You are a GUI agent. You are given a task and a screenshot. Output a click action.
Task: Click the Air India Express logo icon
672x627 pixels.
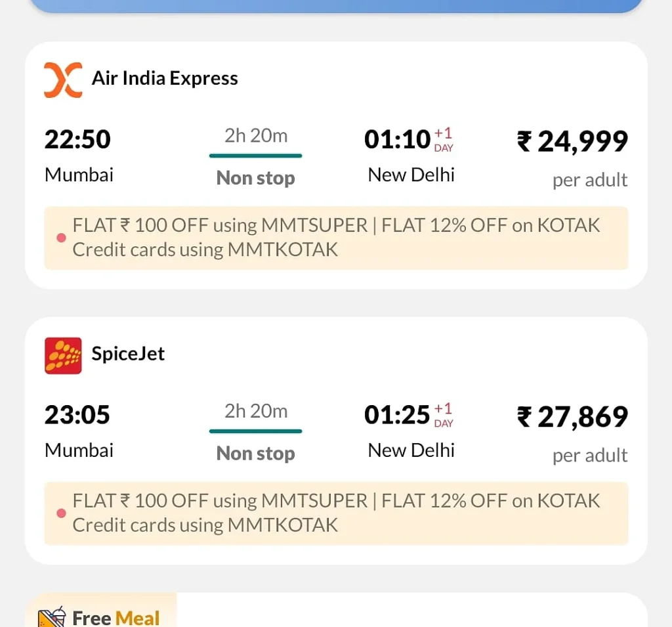pos(63,79)
